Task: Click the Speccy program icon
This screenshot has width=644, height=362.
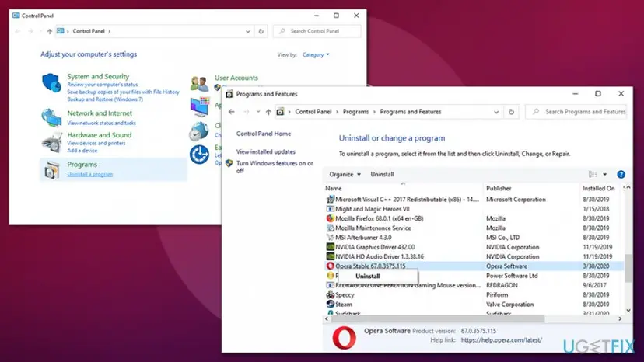Action: [331, 294]
